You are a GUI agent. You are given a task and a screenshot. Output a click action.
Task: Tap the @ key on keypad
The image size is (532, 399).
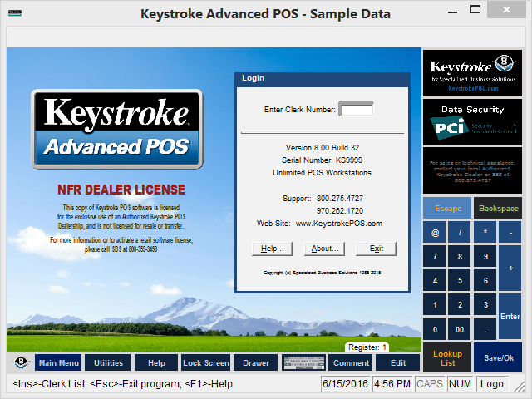pos(435,233)
